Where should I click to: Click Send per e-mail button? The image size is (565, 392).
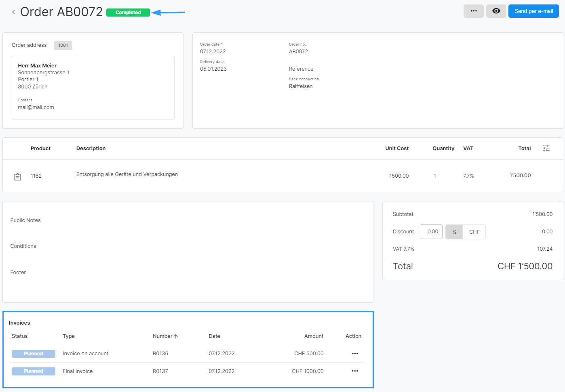coord(533,11)
